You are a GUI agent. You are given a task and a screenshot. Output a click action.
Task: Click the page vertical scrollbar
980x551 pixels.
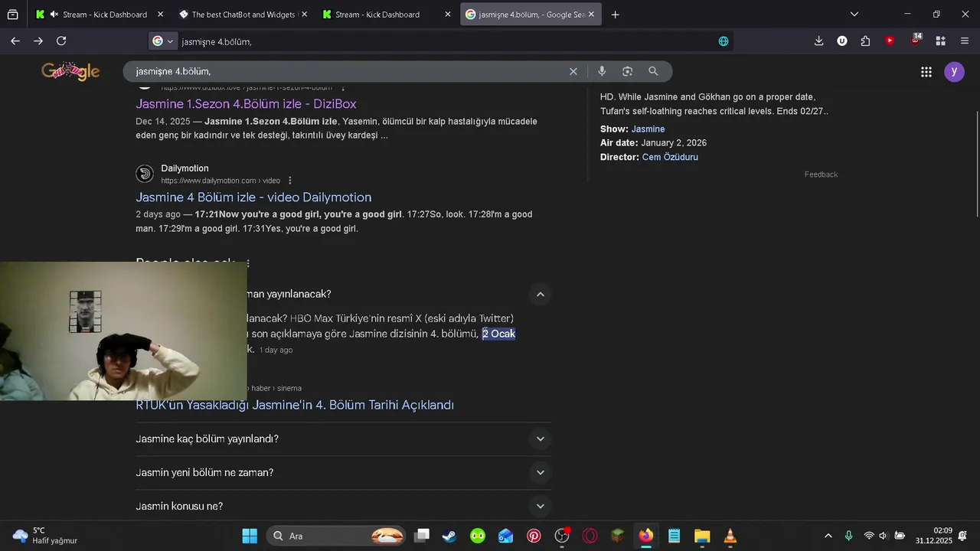[x=977, y=165]
